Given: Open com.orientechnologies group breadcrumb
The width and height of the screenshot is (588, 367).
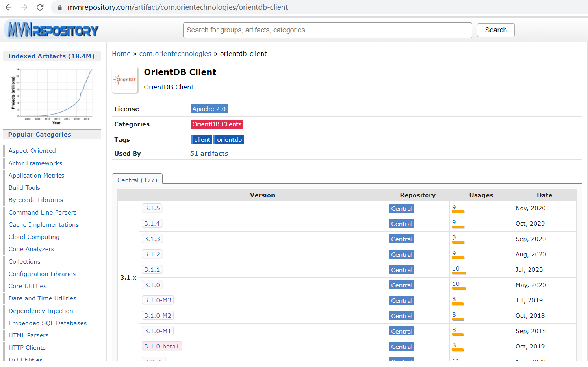Looking at the screenshot, I should coord(175,54).
